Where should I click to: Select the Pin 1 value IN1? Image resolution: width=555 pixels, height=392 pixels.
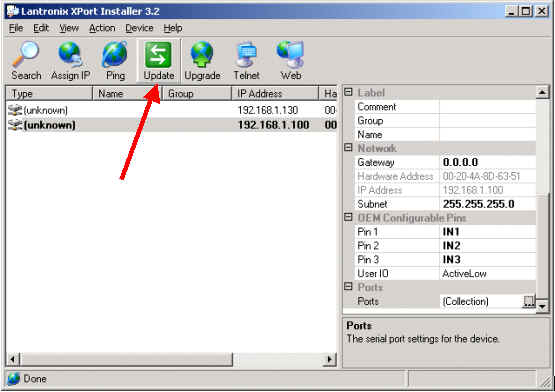pos(487,232)
